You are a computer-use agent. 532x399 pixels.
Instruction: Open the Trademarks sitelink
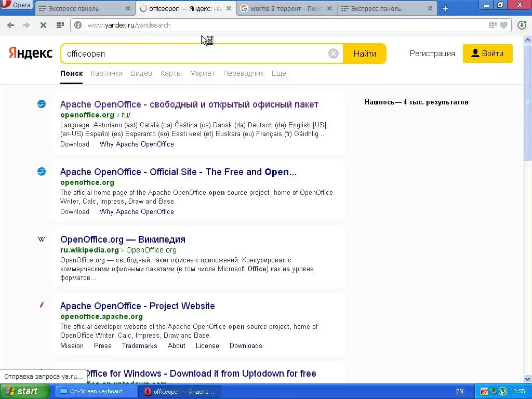click(139, 345)
